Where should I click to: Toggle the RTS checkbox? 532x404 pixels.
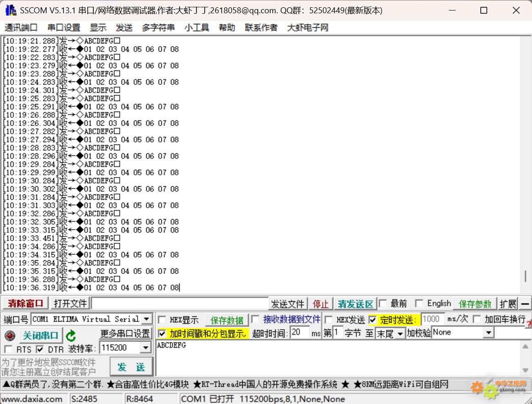[8, 349]
